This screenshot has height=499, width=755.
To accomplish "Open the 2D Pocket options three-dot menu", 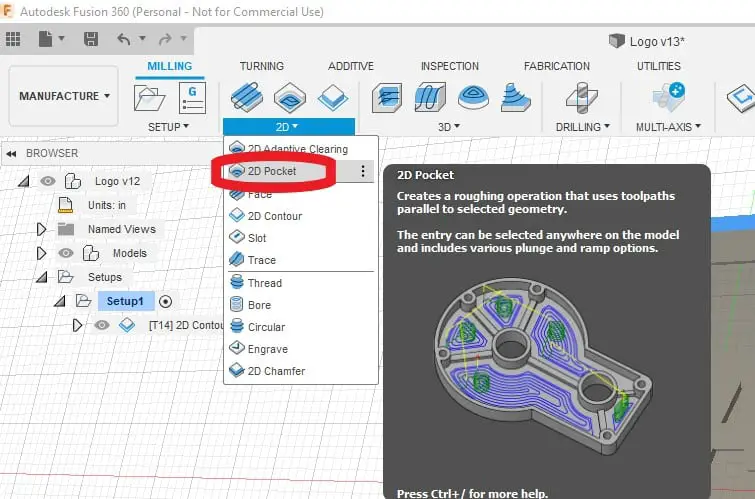I will (363, 171).
